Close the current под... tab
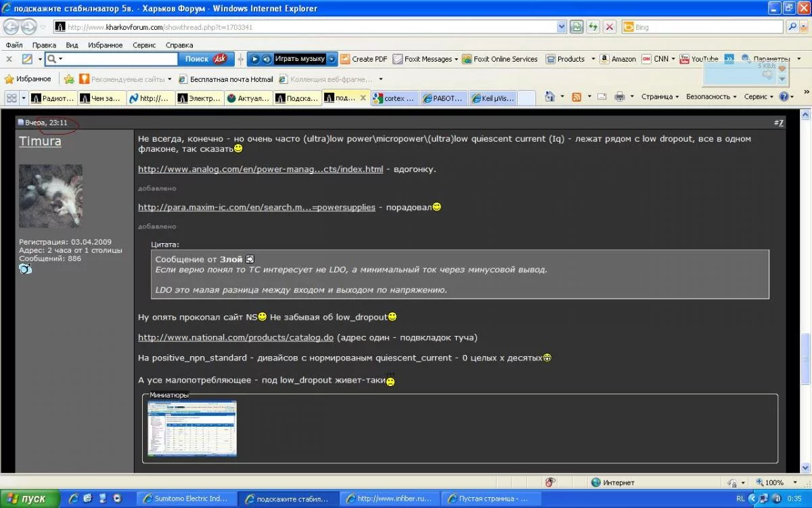 click(363, 98)
